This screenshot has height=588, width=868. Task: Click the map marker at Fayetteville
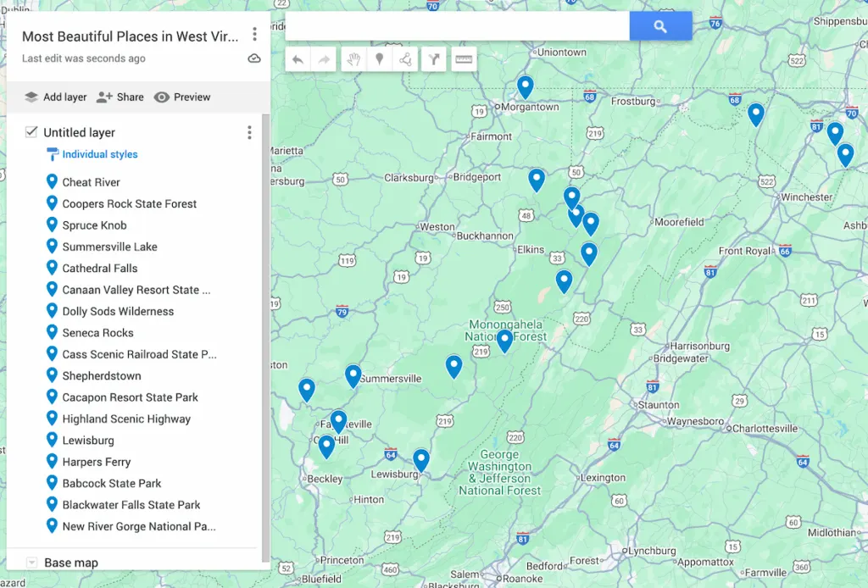(339, 422)
